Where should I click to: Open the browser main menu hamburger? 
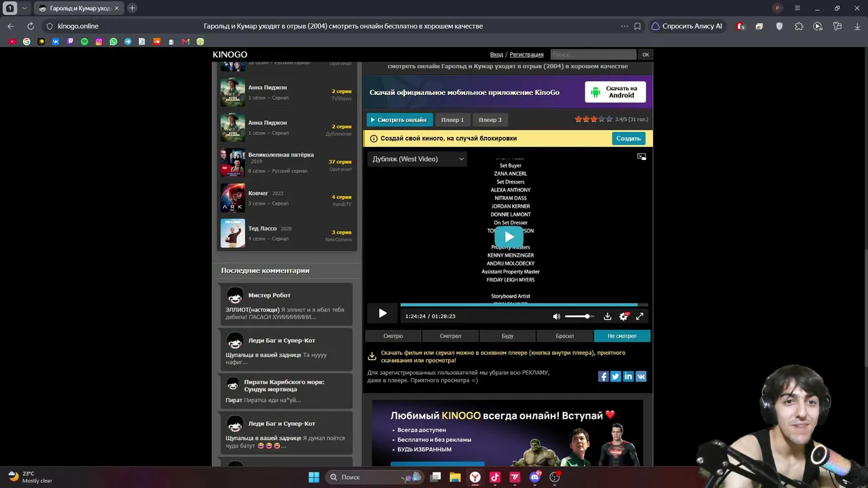point(797,8)
